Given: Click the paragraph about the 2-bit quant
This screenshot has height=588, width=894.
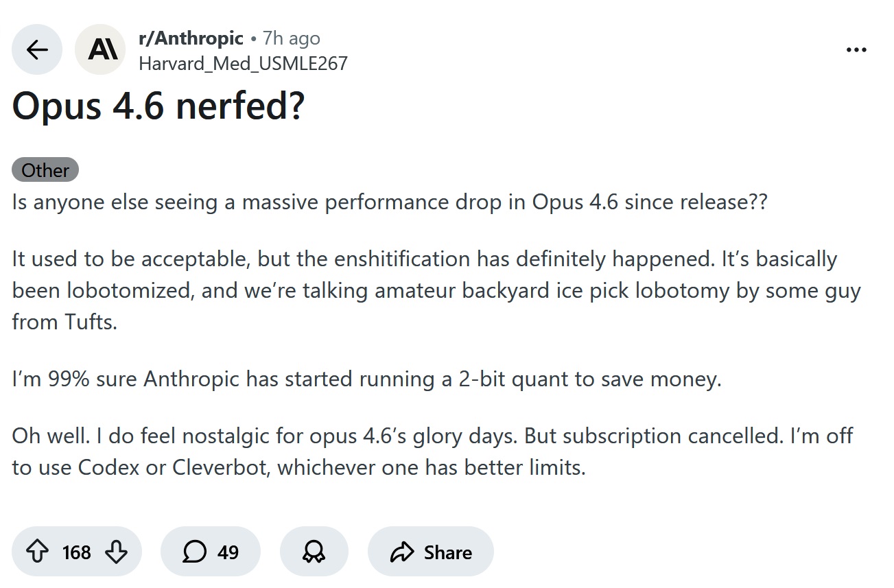Looking at the screenshot, I should 366,379.
